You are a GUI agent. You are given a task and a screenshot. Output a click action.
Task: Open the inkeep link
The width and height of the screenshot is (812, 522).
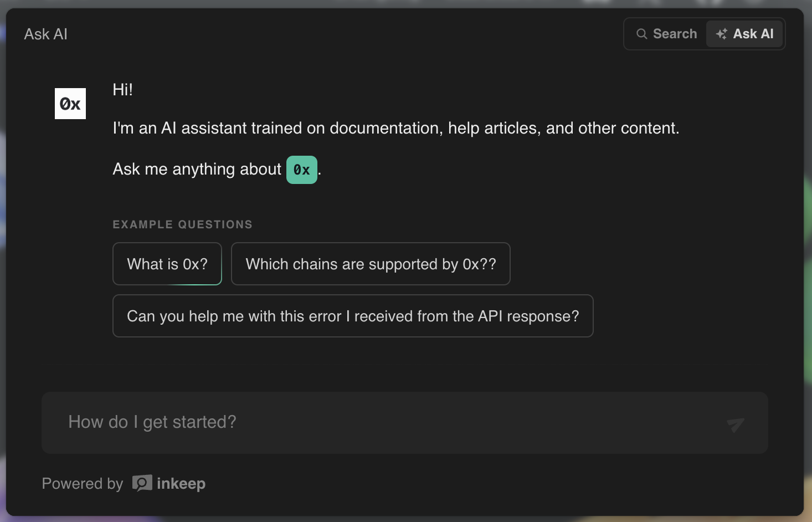(x=169, y=484)
